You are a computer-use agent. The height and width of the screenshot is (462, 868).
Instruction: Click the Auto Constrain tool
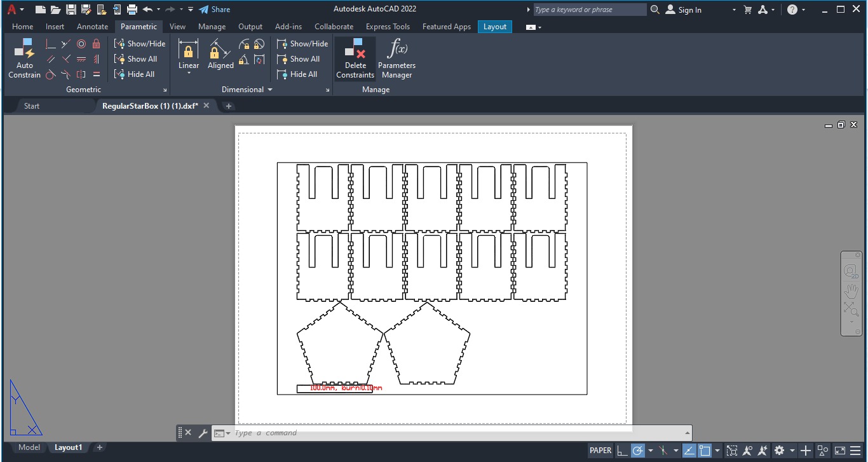[x=25, y=58]
